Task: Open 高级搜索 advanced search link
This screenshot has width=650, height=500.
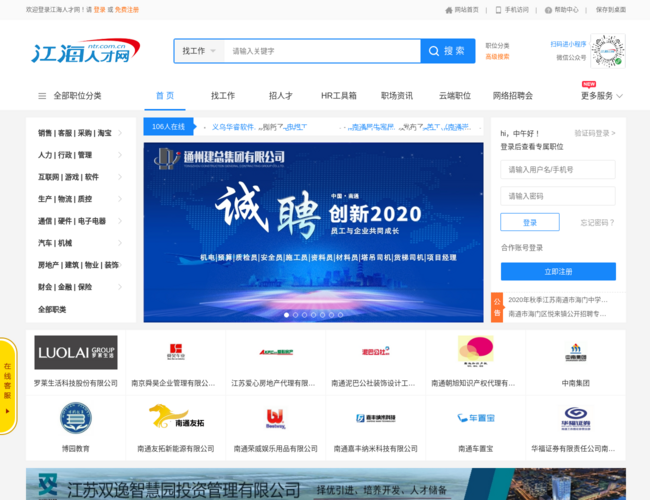Action: tap(497, 56)
